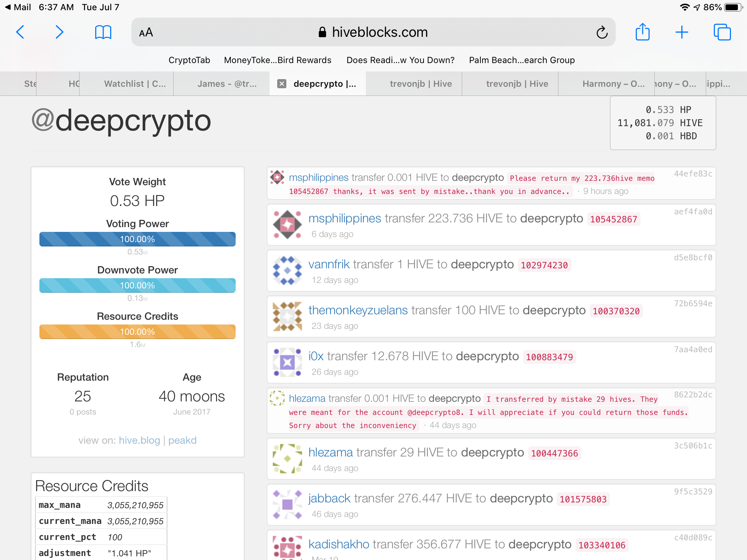Open CryptoTab bookmark

click(x=189, y=60)
